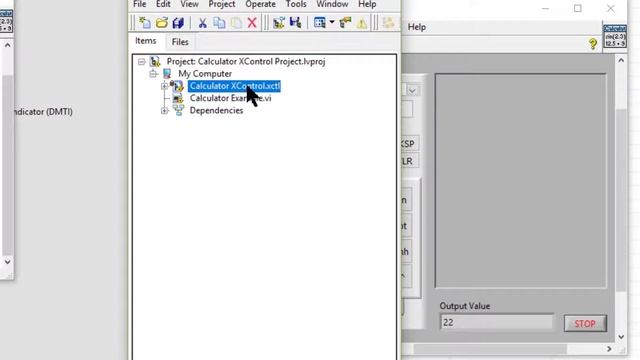640x360 pixels.
Task: Click the Filter View toolbar icon
Action: pos(320,23)
